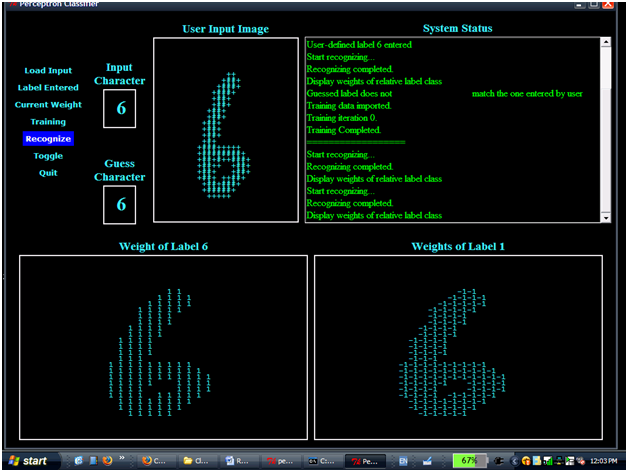Expand the quick launch overflow chevron
The height and width of the screenshot is (472, 628).
[x=122, y=458]
